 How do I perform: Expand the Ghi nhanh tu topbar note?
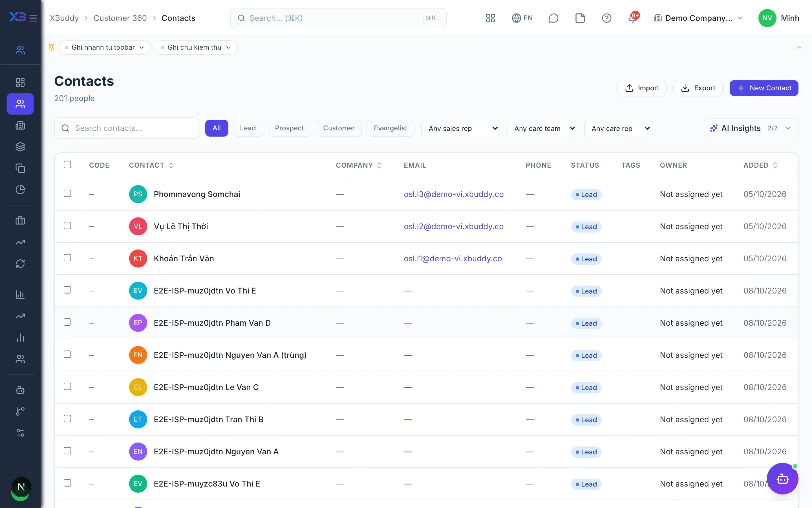pyautogui.click(x=105, y=47)
